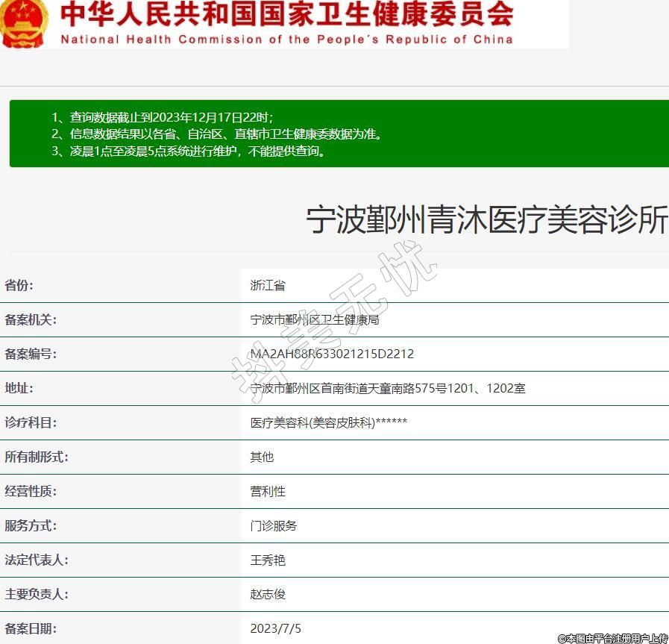The height and width of the screenshot is (644, 669).
Task: Click the 备案编号 row label
Action: coord(31,354)
